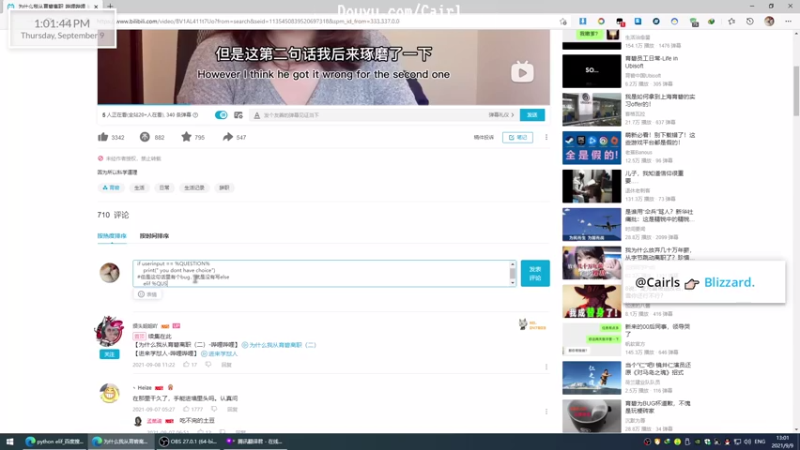Toggle the danmaku display switch
Image resolution: width=800 pixels, height=450 pixels.
click(x=221, y=115)
